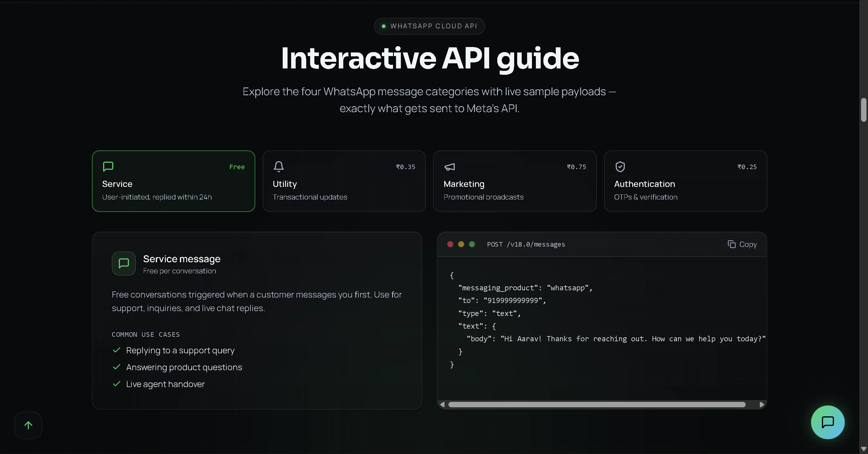Click the code panel scroll-right arrow

[x=762, y=405]
